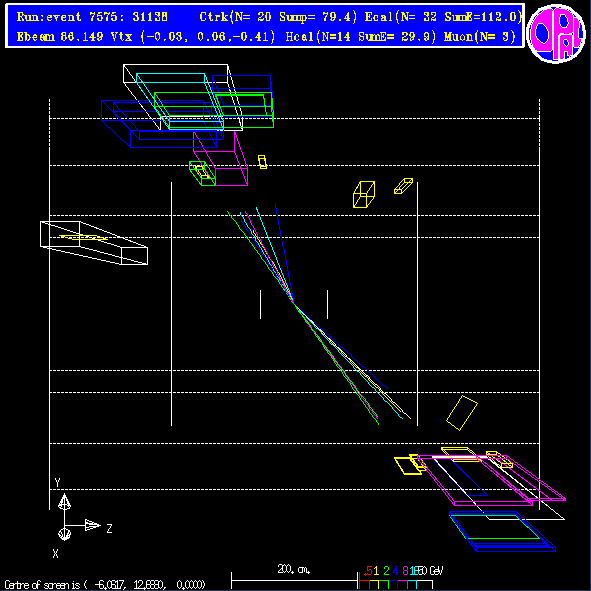Click the green and blue flat muon chamber

[502, 531]
